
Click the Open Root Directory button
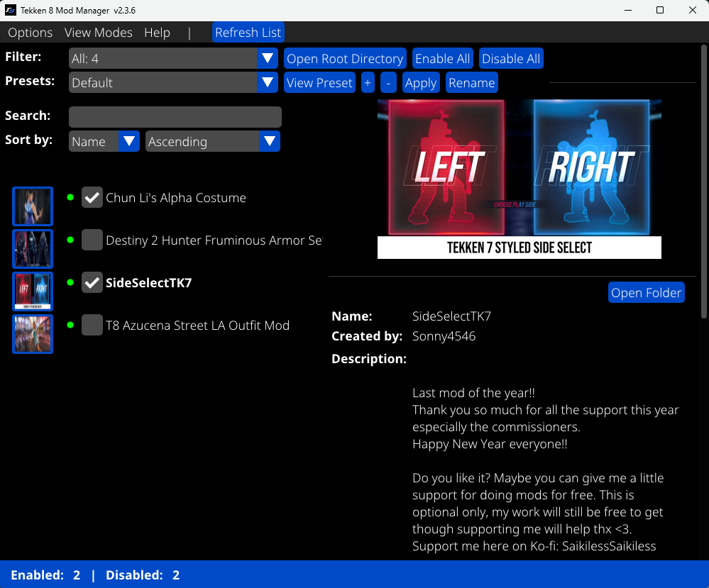345,59
